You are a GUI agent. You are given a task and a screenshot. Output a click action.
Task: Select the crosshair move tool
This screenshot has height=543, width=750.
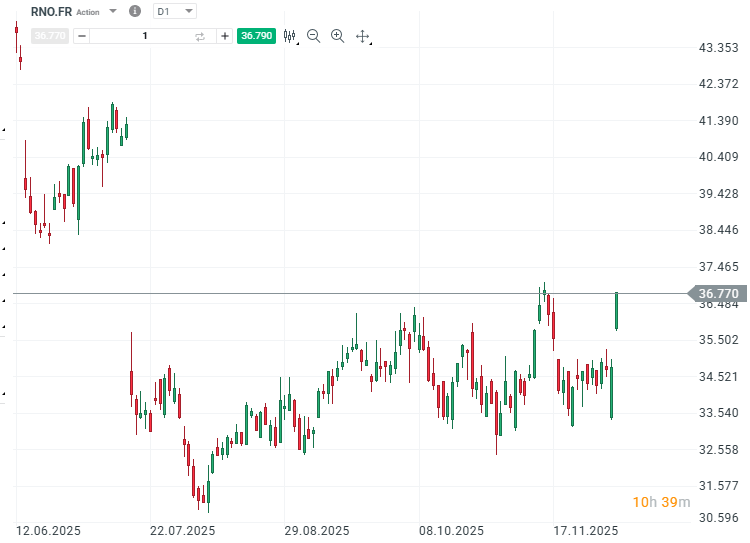362,36
